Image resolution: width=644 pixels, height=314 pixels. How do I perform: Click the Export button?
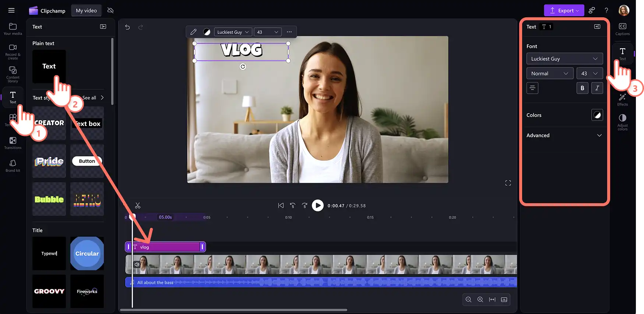(564, 10)
